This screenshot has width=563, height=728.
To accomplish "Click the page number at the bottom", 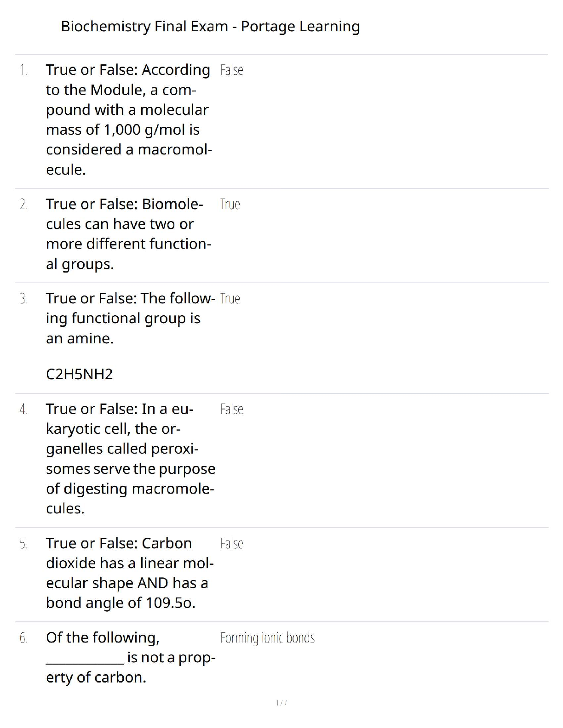I will tap(281, 703).
